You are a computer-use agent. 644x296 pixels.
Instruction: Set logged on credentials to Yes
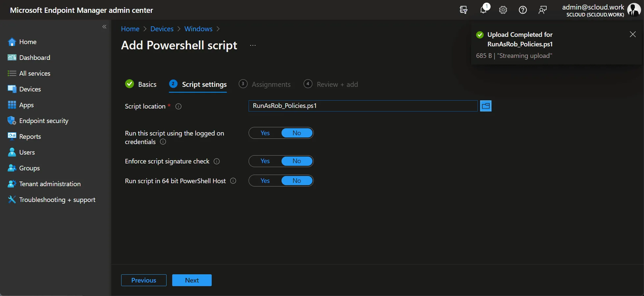click(x=265, y=133)
